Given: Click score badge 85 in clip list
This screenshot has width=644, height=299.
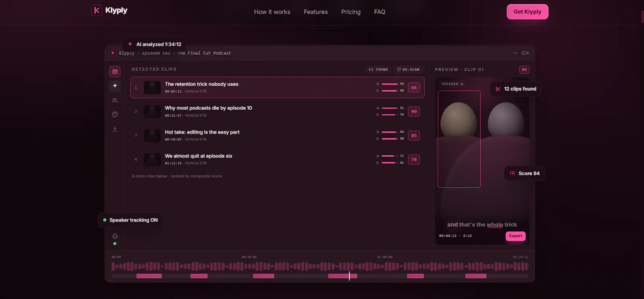Looking at the screenshot, I should (x=414, y=135).
